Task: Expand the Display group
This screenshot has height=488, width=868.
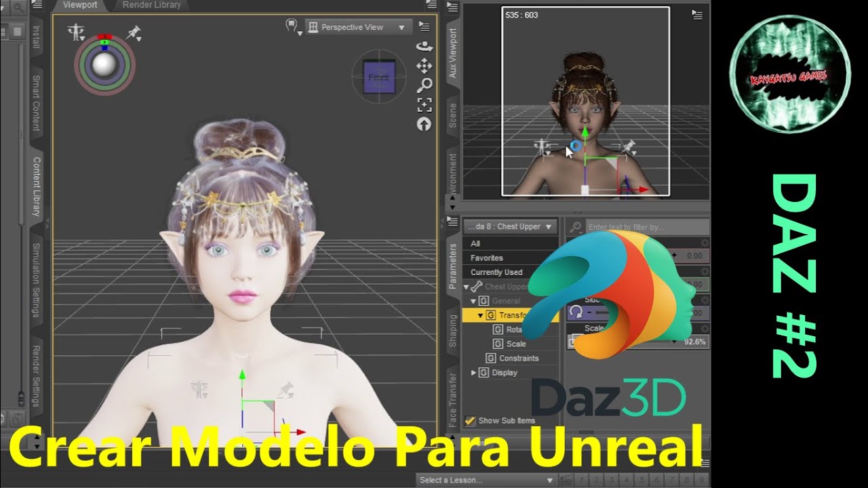Action: (x=473, y=373)
